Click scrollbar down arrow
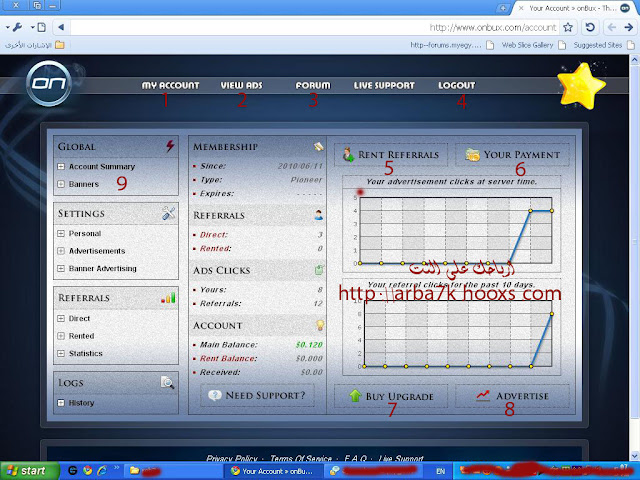The width and height of the screenshot is (640, 480). [x=634, y=456]
